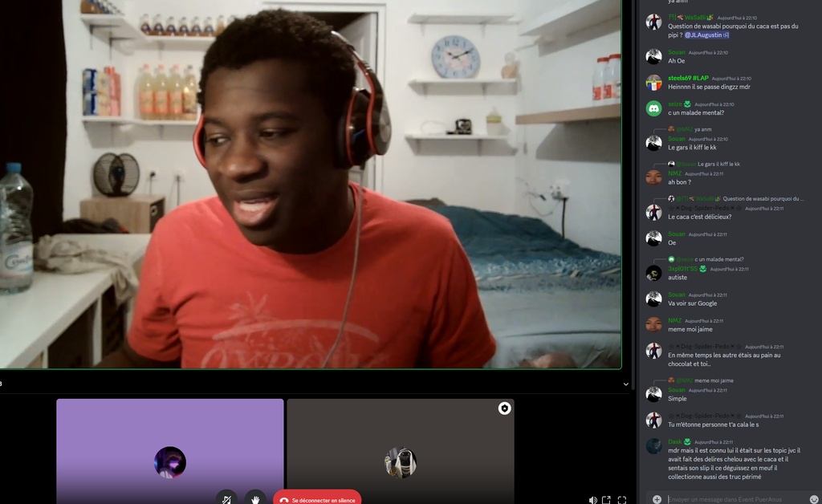
Task: Click the plus attachment icon in chat
Action: click(657, 499)
